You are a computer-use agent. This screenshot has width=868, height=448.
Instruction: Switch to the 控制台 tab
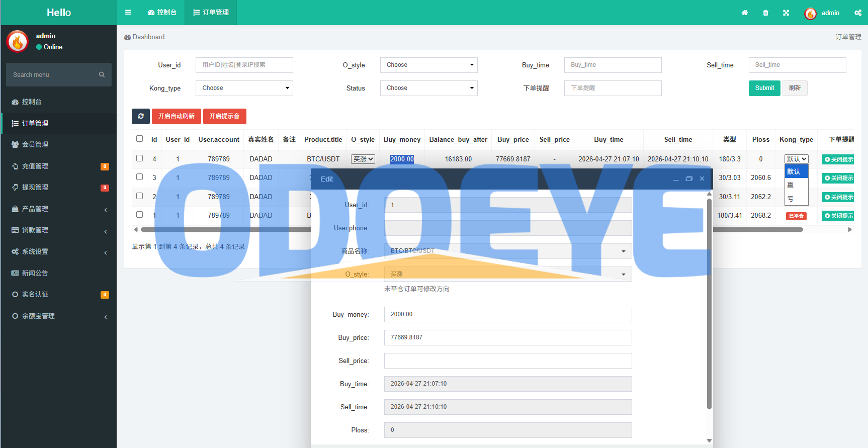pos(162,13)
